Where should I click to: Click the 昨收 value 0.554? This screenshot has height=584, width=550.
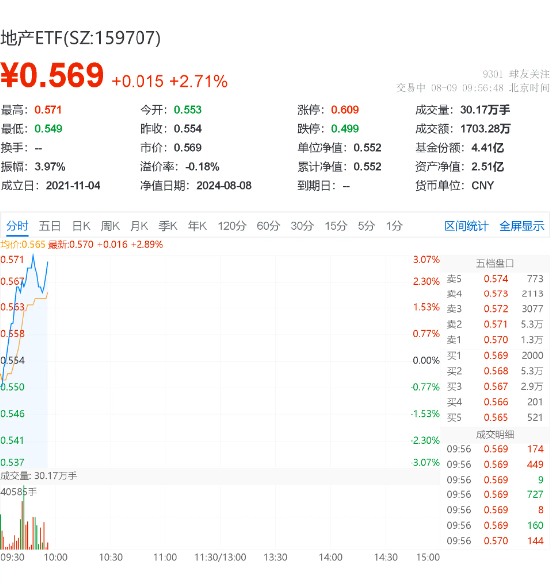tap(188, 129)
